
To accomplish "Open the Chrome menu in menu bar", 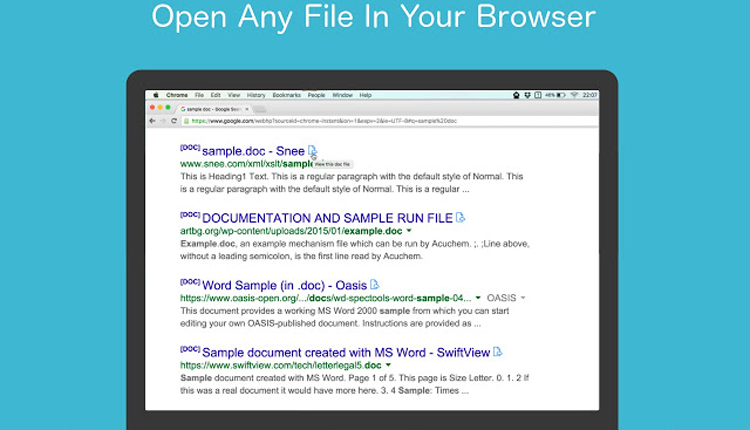I will [177, 95].
